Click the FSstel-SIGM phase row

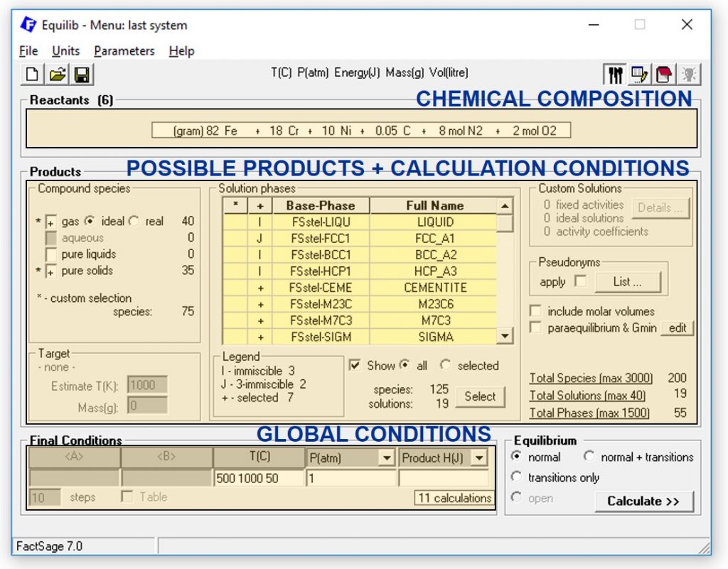tap(360, 337)
